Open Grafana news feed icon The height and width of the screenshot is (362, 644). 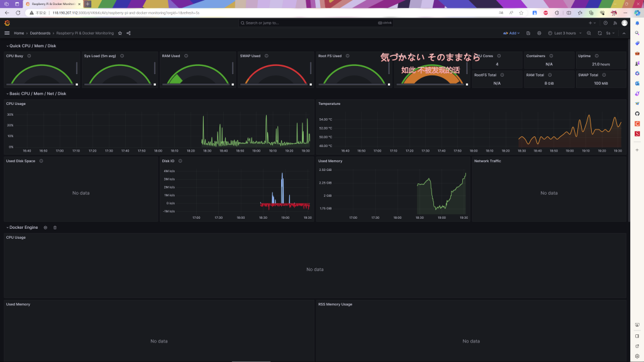(615, 23)
